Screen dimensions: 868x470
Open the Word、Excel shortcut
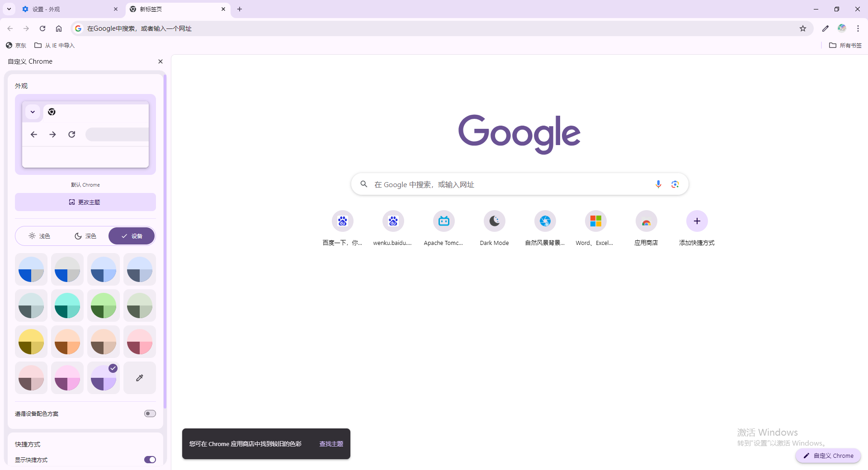click(x=596, y=229)
